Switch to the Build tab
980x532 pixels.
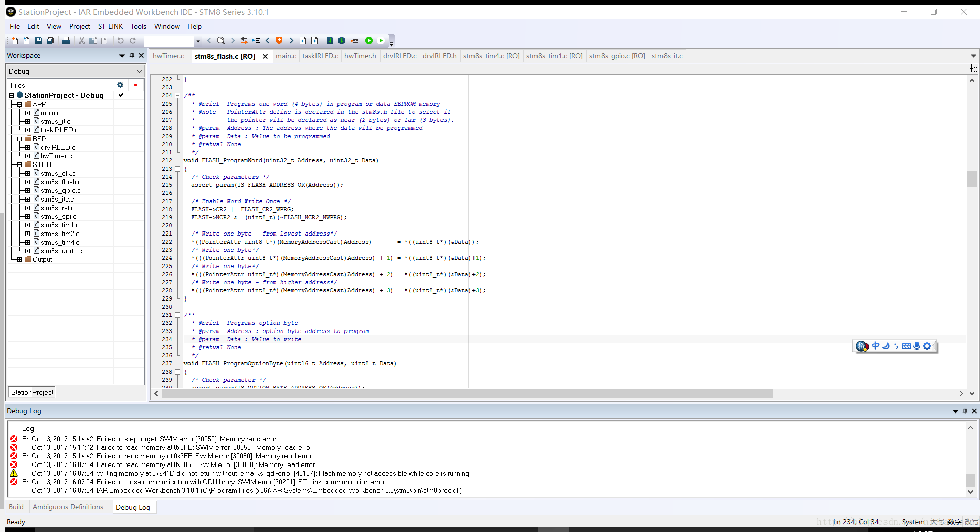(16, 507)
